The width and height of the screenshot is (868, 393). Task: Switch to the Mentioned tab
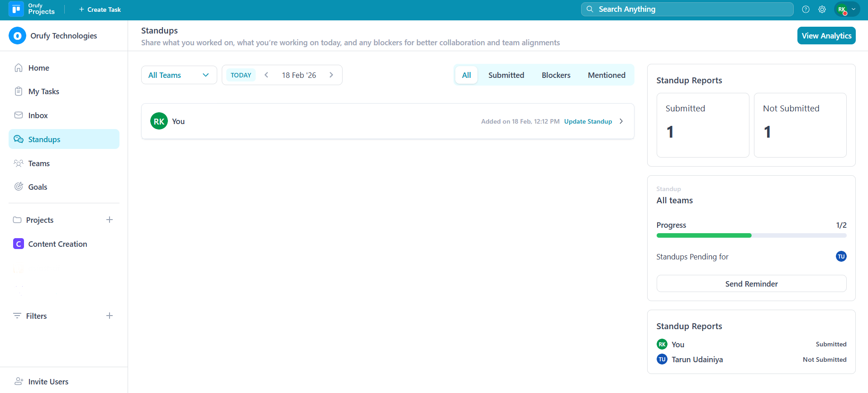pos(606,75)
